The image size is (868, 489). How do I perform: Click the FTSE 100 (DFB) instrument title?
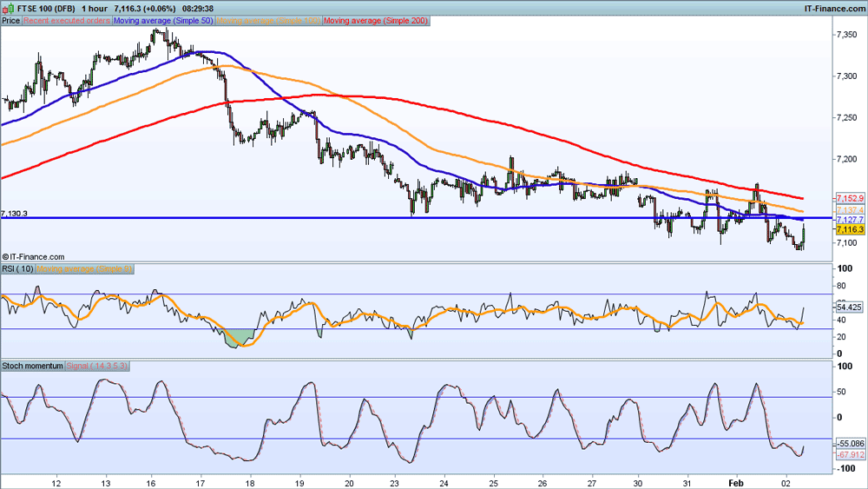(47, 9)
